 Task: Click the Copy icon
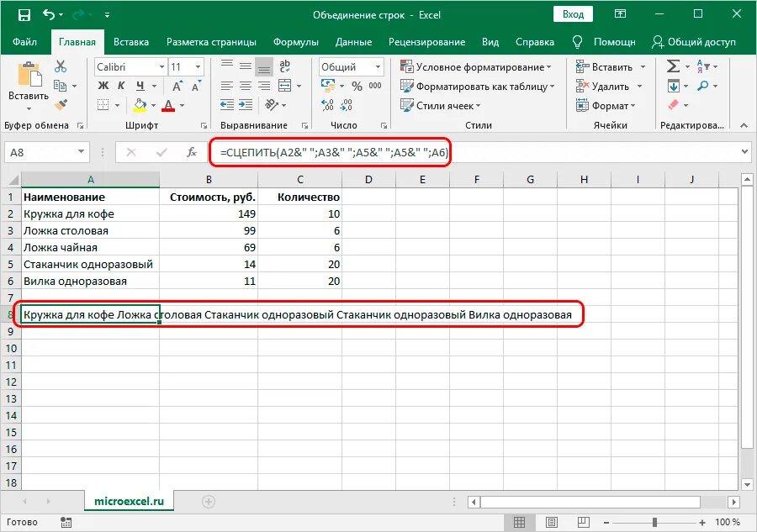(61, 86)
